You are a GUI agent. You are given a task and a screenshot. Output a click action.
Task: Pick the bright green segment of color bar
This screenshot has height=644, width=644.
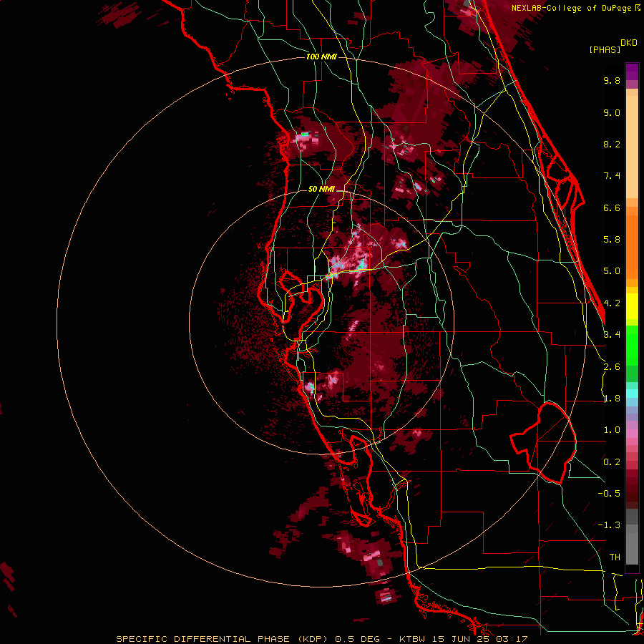click(632, 345)
